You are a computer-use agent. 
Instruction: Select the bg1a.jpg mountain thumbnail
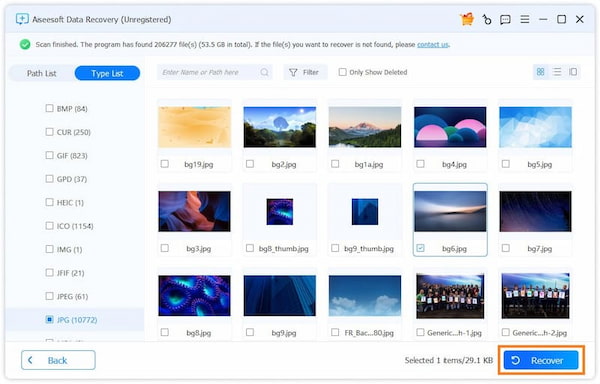point(365,127)
